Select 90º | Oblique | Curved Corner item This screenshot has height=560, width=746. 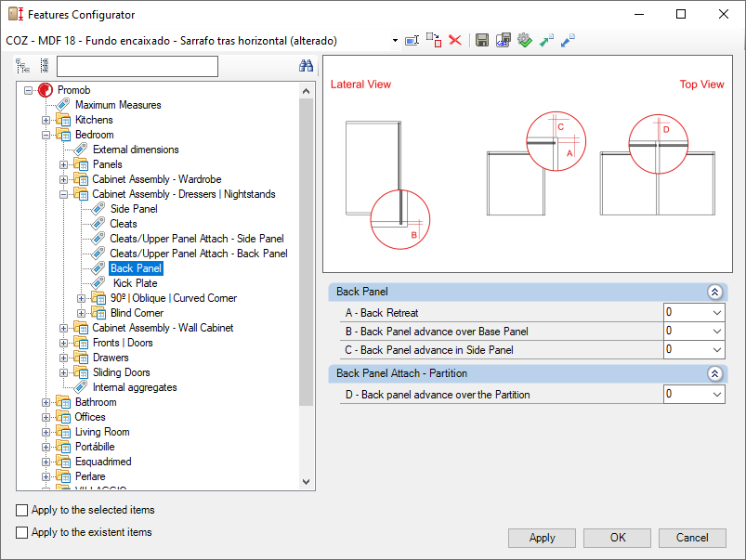(x=174, y=298)
